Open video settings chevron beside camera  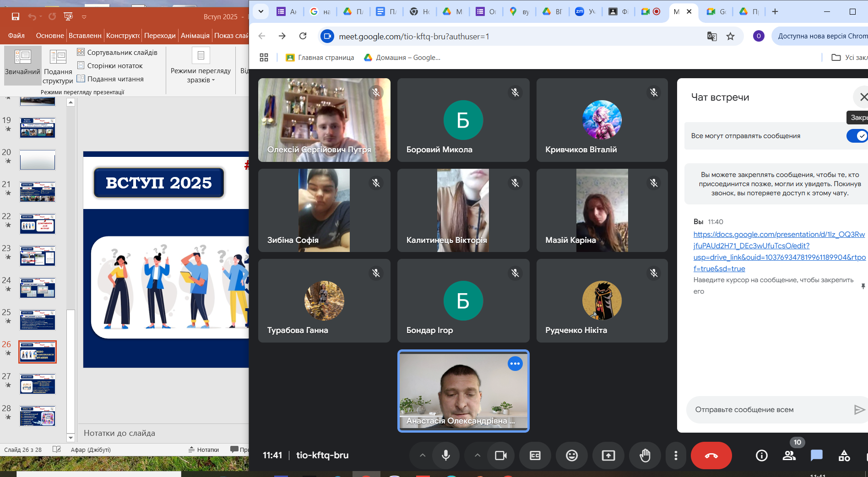click(477, 456)
